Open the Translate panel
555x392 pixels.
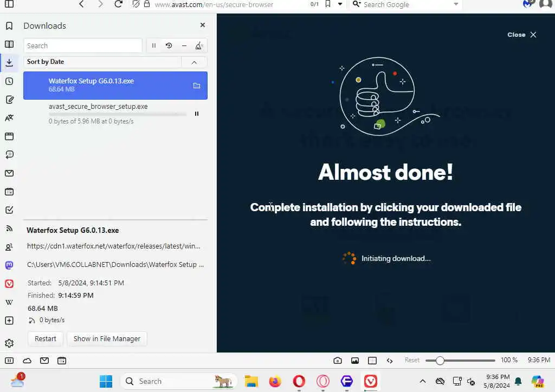(9, 118)
